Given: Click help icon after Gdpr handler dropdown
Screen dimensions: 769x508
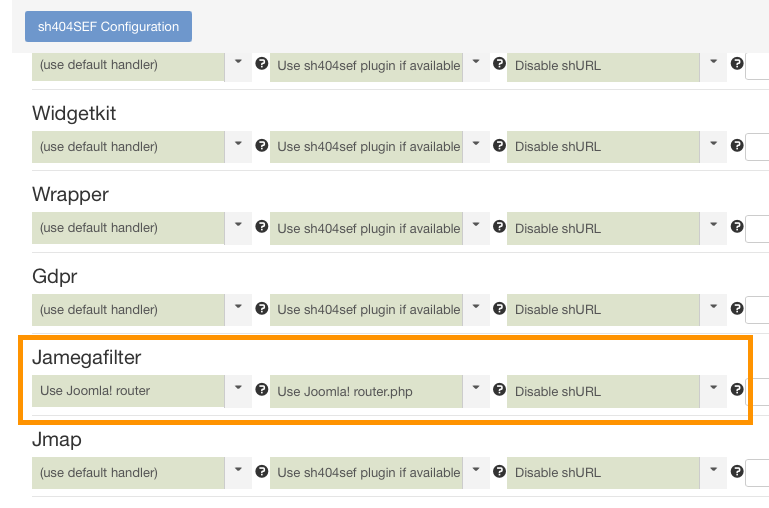Looking at the screenshot, I should 262,309.
